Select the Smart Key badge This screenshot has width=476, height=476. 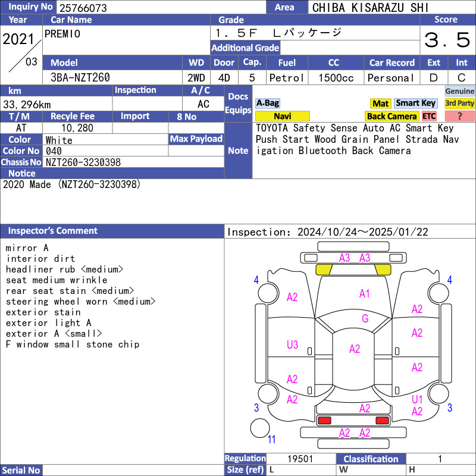pos(415,103)
